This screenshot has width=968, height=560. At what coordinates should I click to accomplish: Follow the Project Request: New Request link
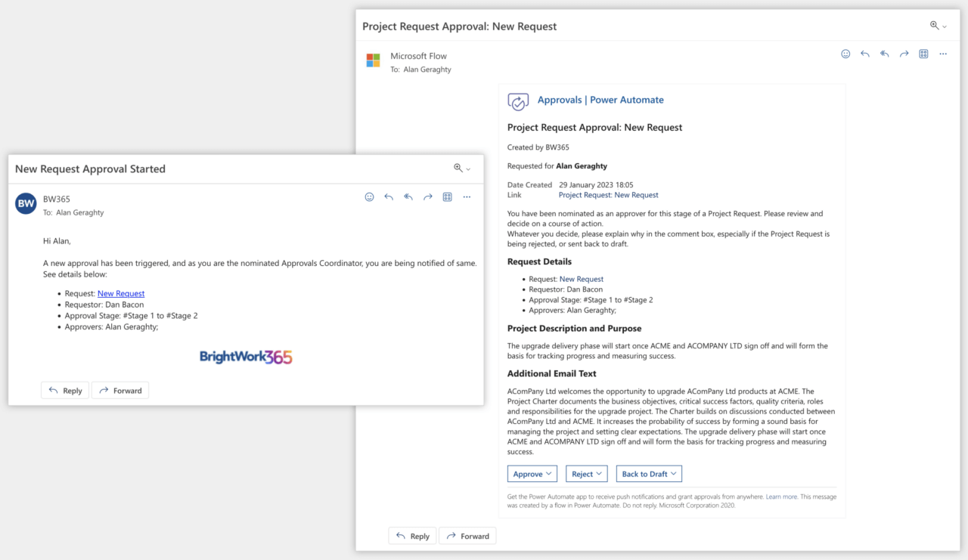pyautogui.click(x=608, y=194)
